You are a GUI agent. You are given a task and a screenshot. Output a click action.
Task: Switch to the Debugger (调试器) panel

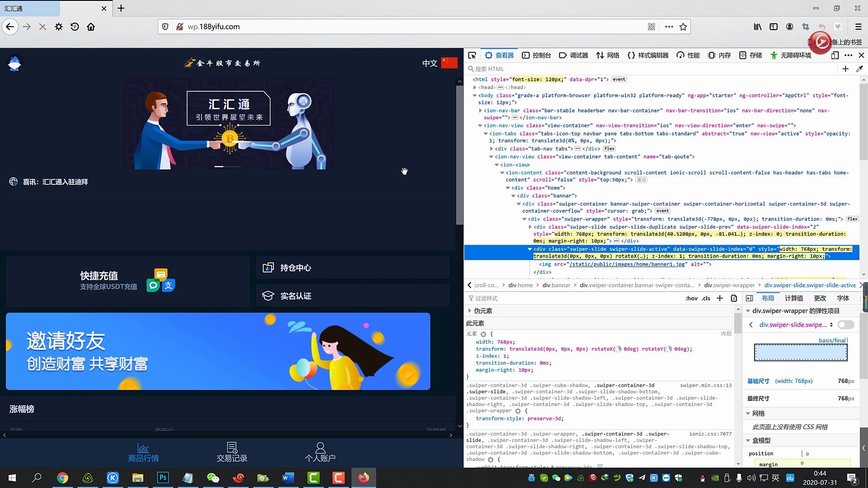574,55
